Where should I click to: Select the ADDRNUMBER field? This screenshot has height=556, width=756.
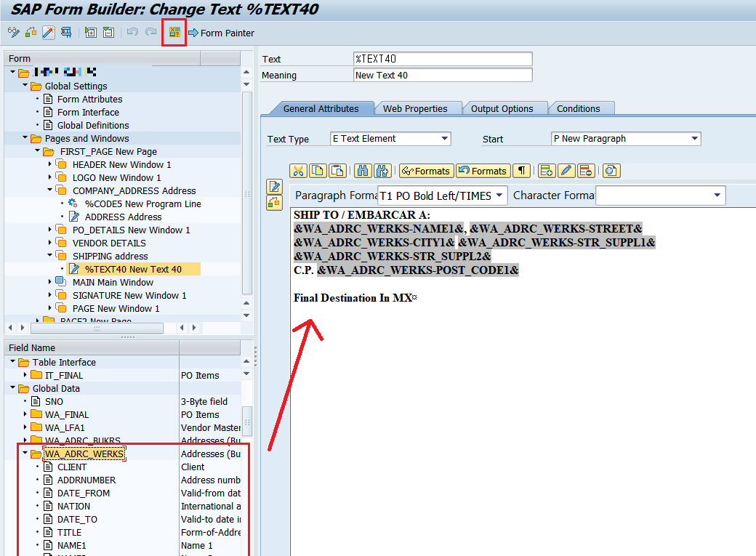click(x=87, y=480)
